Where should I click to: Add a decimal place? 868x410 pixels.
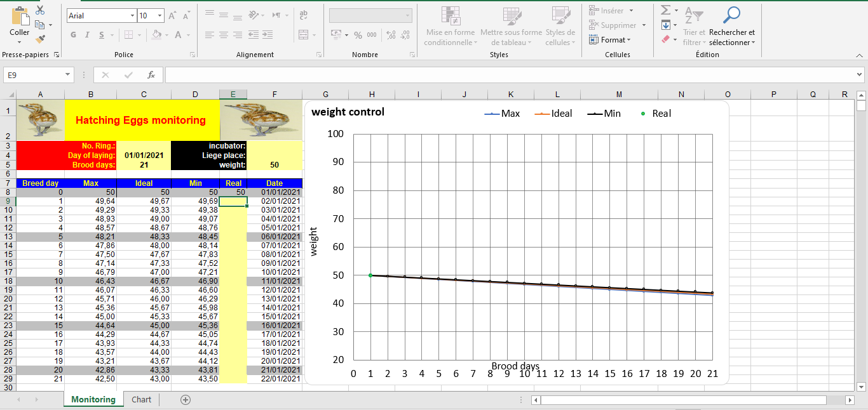pos(391,35)
